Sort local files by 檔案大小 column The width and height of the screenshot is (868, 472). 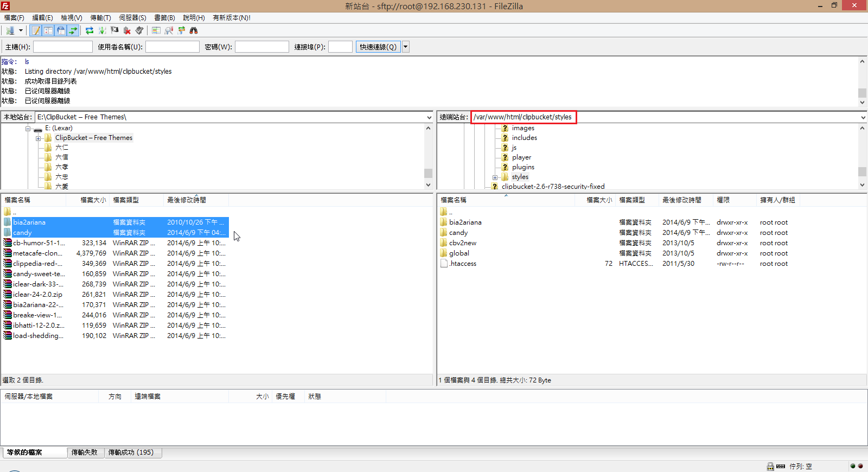click(87, 200)
